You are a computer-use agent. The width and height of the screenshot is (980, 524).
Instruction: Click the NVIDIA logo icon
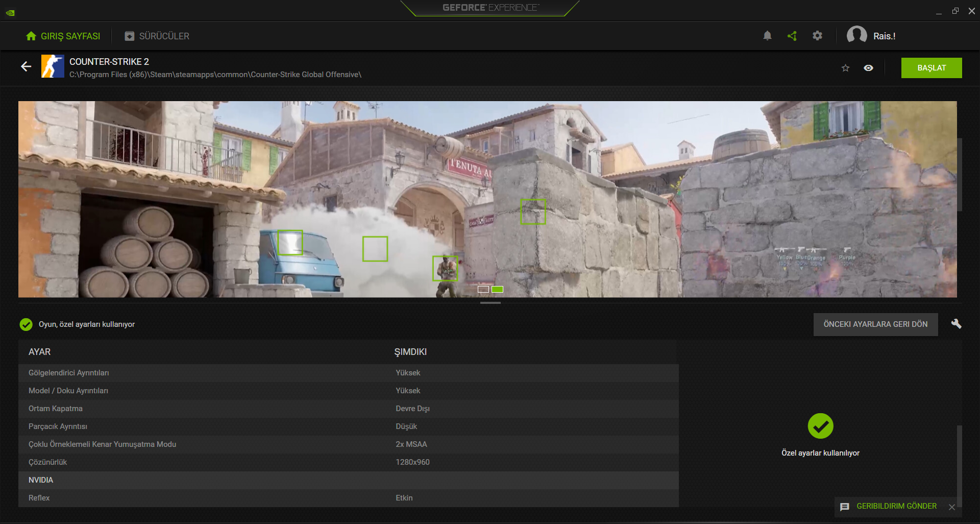pyautogui.click(x=10, y=12)
